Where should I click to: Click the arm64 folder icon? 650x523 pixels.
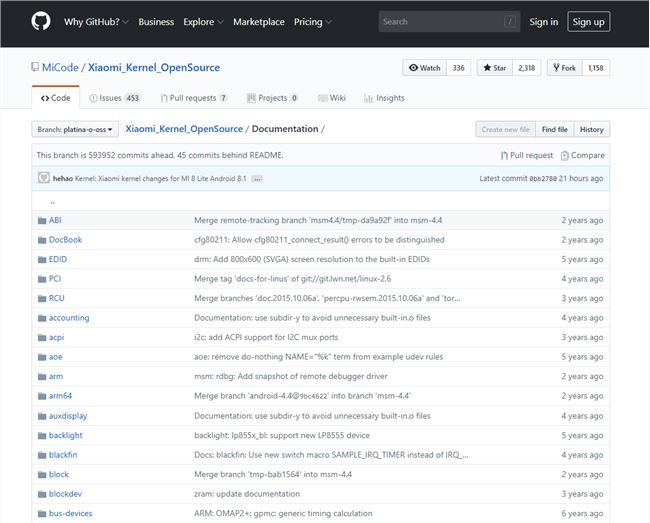pyautogui.click(x=42, y=396)
